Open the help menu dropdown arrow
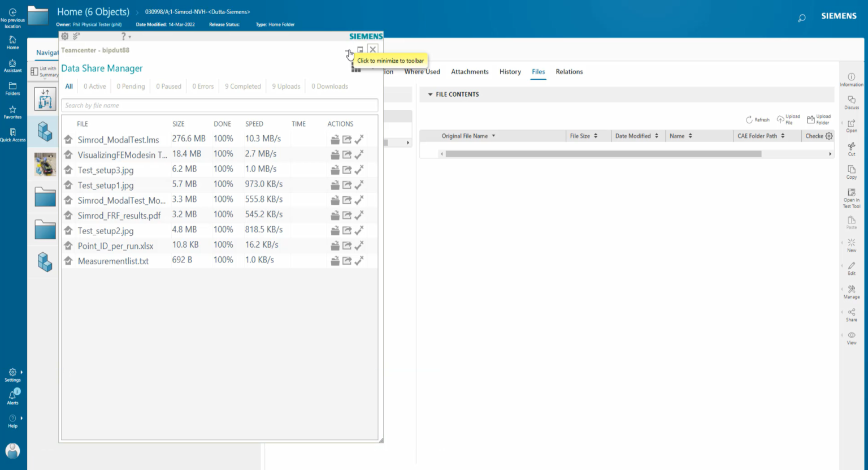 pyautogui.click(x=129, y=36)
